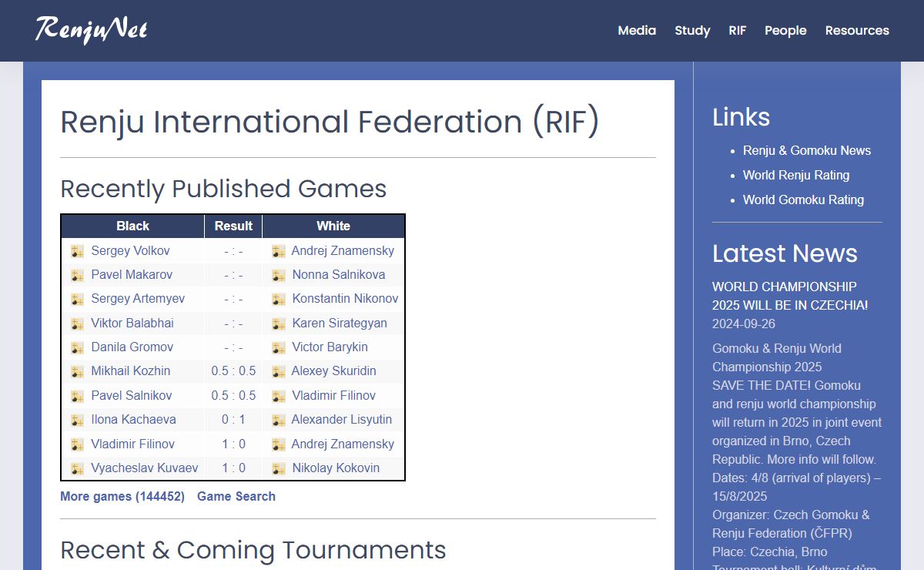Viewport: 924px width, 570px height.
Task: Open the board icon beside Sergey Volkov
Action: tap(77, 251)
